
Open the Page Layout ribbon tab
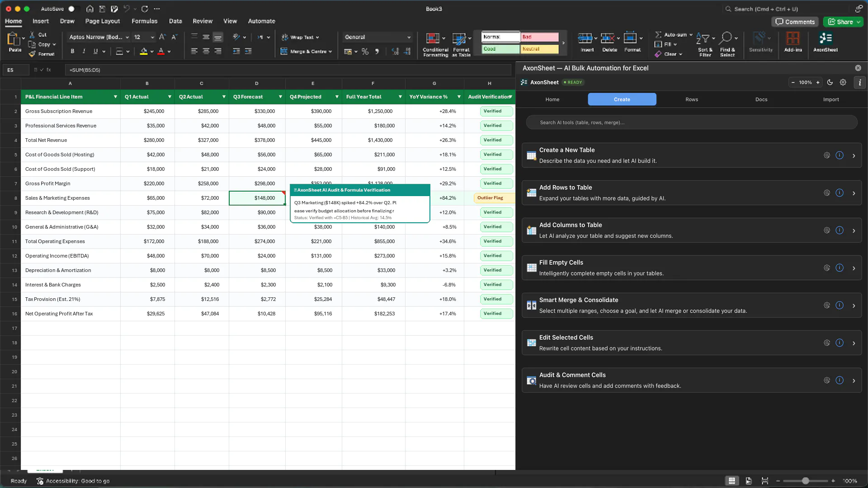tap(103, 21)
